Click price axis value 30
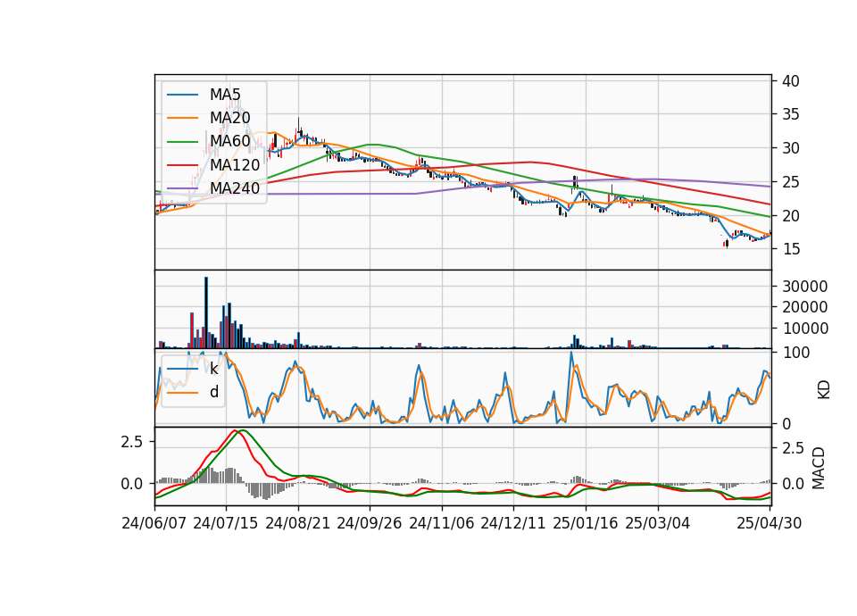Image resolution: width=857 pixels, height=616 pixels. [791, 148]
